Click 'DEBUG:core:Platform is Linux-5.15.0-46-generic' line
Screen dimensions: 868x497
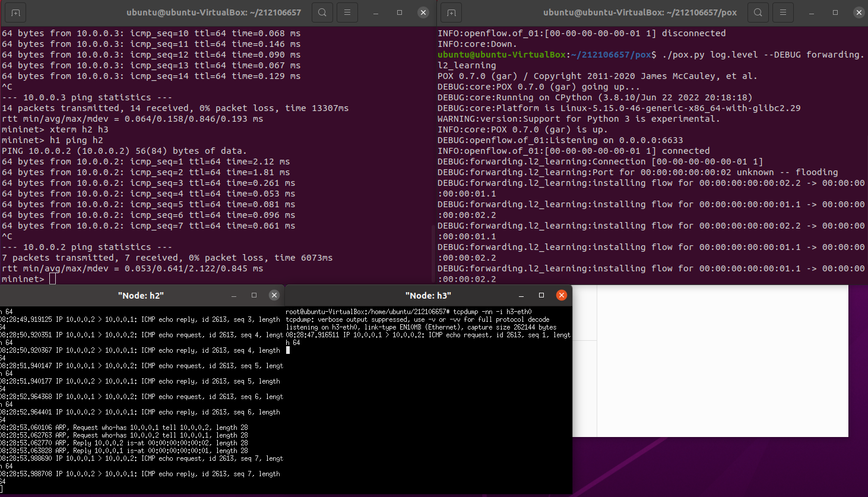pos(619,108)
